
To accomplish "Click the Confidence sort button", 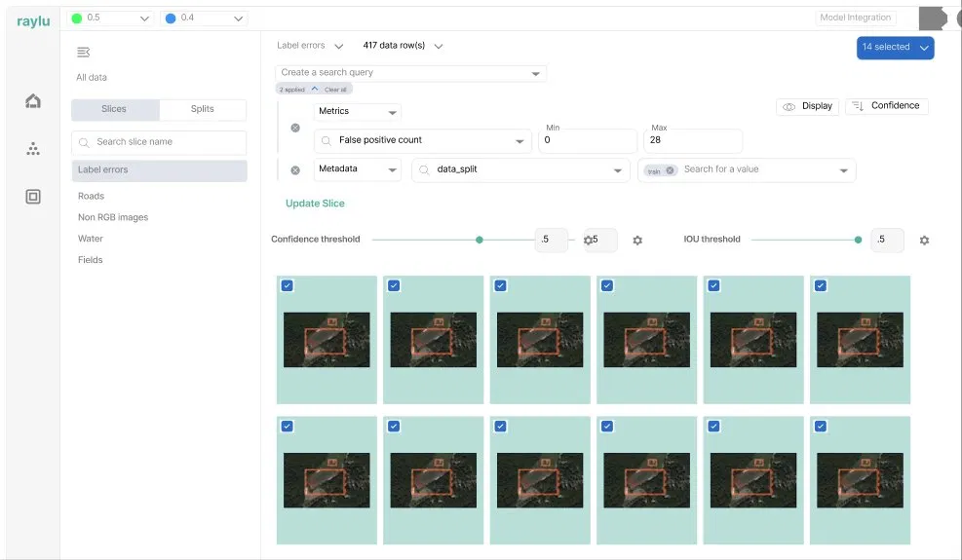I will point(887,106).
